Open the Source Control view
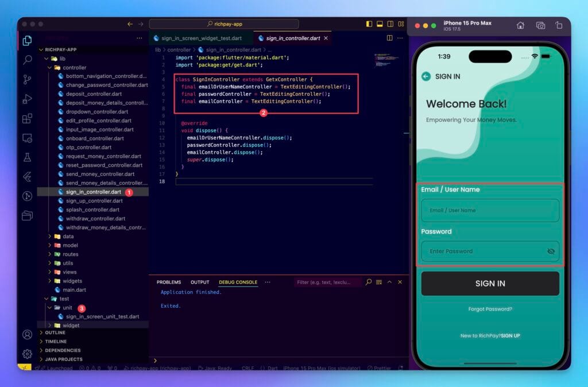This screenshot has width=588, height=387. point(27,79)
